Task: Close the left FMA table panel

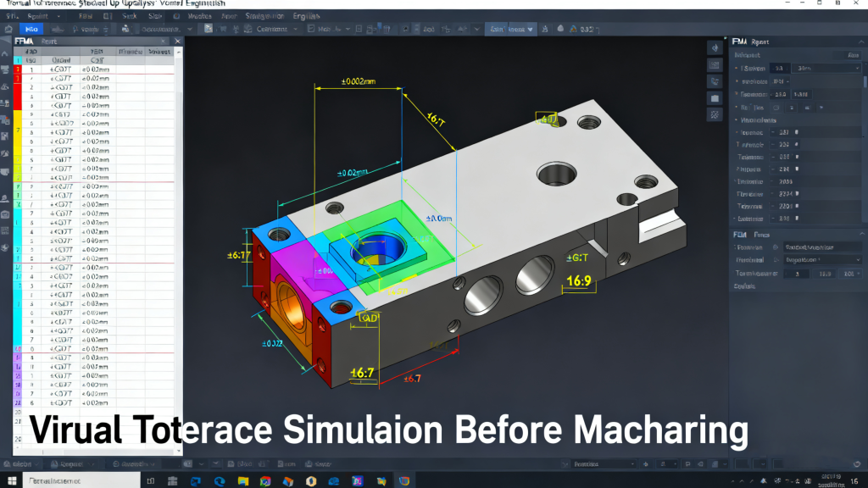Action: click(177, 41)
